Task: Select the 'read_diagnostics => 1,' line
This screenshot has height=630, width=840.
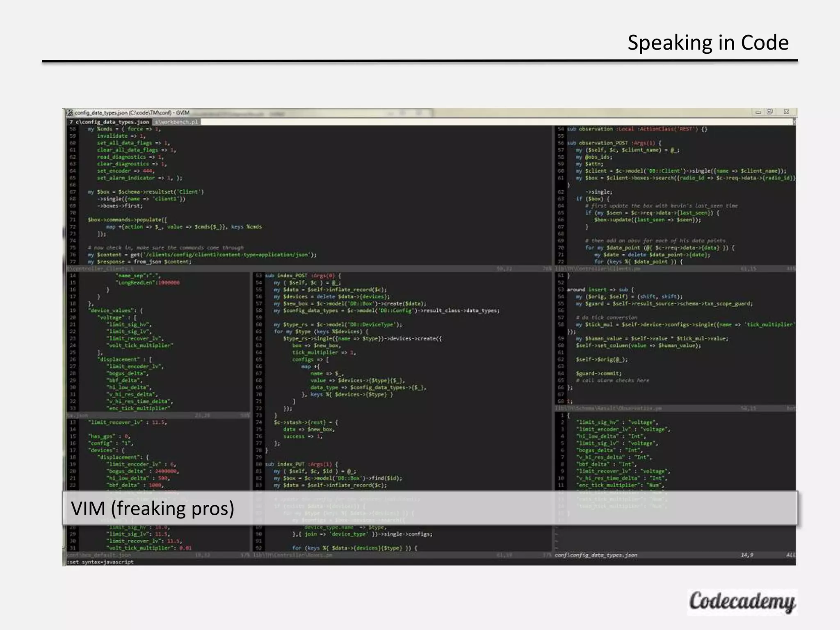Action: point(130,157)
